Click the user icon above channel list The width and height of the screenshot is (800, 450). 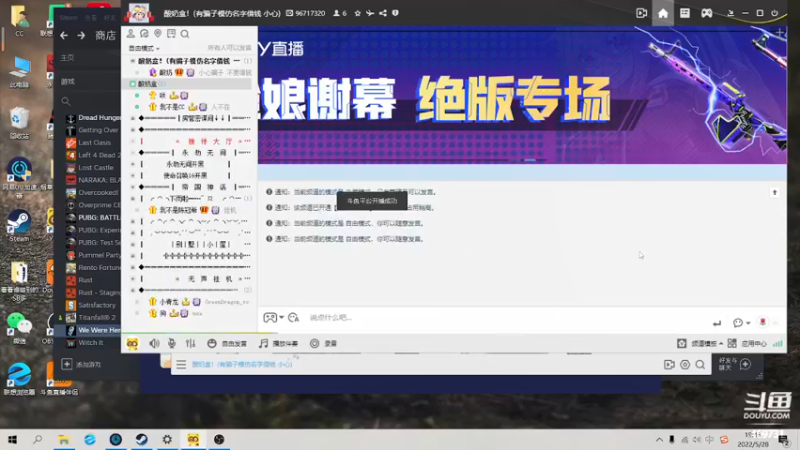131,34
